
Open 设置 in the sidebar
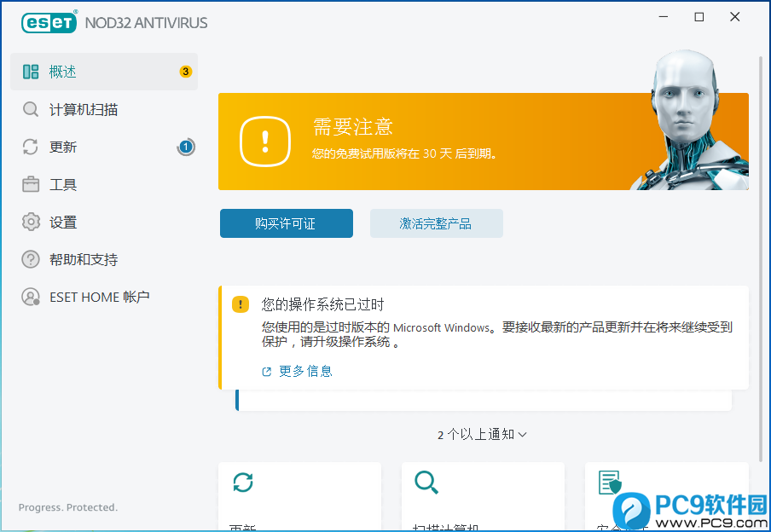[x=104, y=223]
